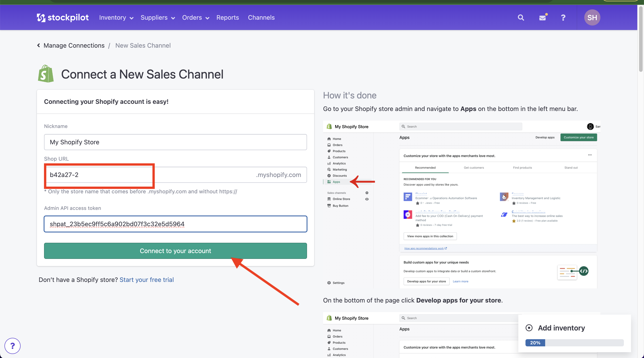This screenshot has height=358, width=644.
Task: Click the first Shopify Apps tutorial screenshot
Action: click(462, 204)
